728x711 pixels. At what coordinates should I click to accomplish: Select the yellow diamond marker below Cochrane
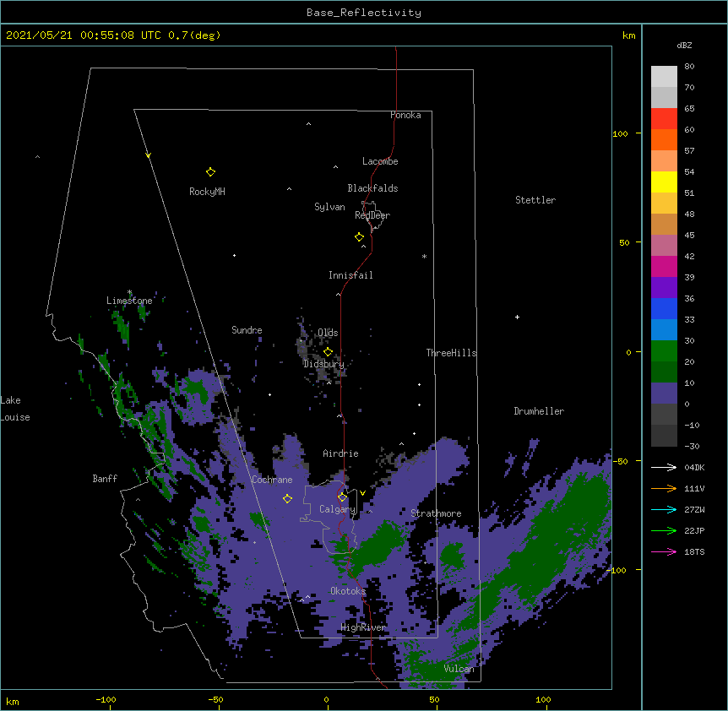(x=287, y=499)
